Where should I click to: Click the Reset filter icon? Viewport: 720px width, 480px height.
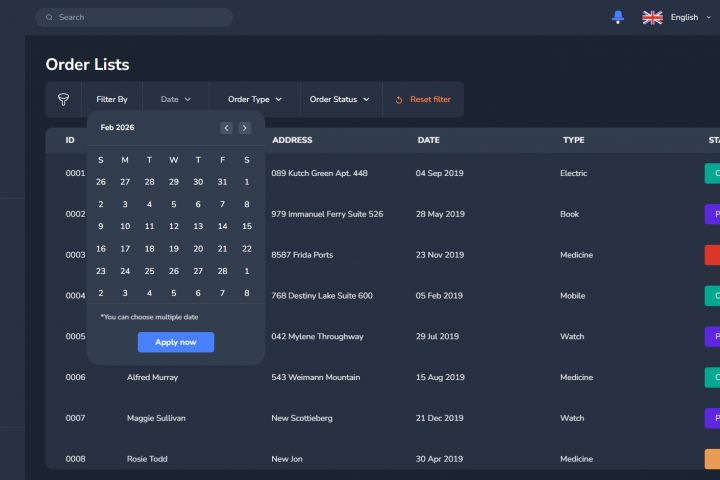[399, 100]
